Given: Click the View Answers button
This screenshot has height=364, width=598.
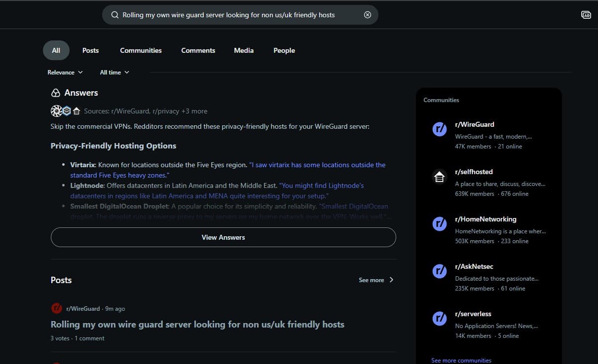Looking at the screenshot, I should [x=223, y=237].
